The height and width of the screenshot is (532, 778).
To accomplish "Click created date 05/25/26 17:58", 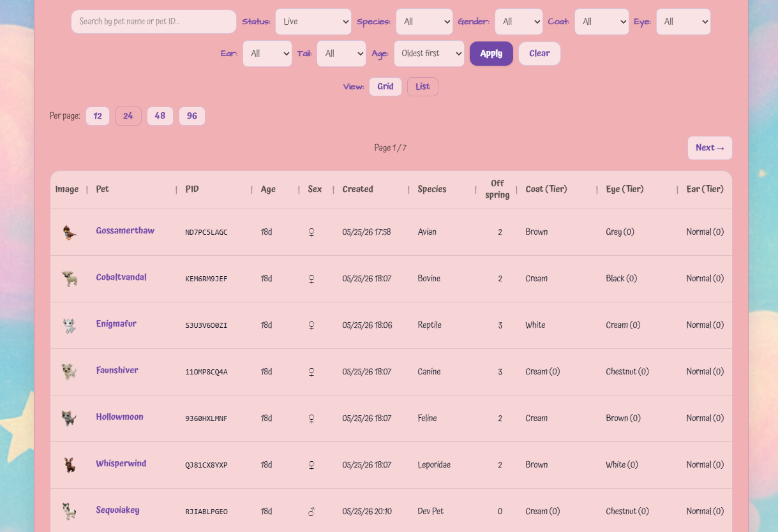I will coord(367,232).
